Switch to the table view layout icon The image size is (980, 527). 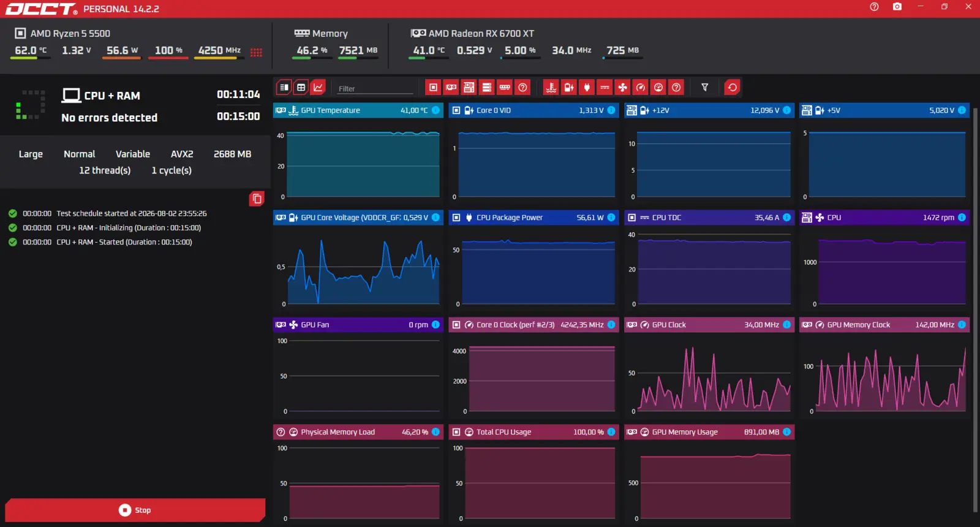(x=301, y=88)
